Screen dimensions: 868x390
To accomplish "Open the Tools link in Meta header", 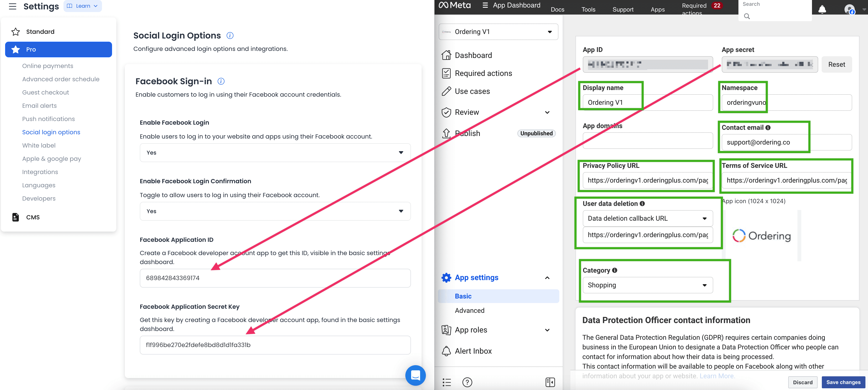I will coord(588,9).
